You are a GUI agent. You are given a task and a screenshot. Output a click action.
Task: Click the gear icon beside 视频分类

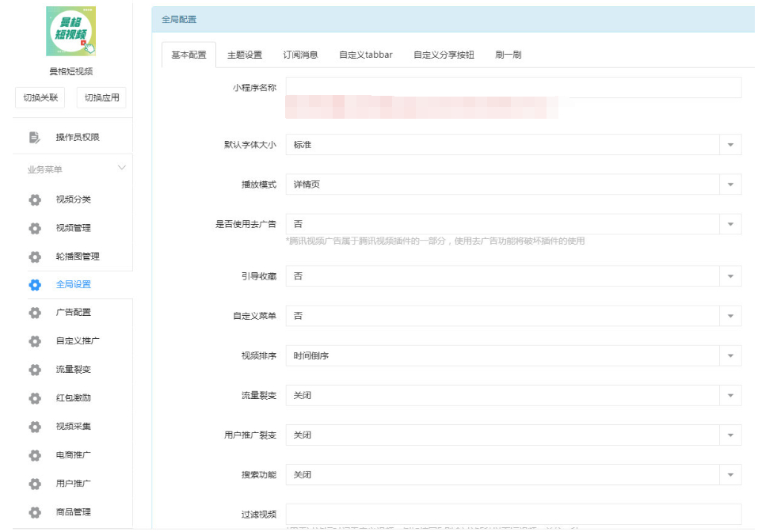35,199
